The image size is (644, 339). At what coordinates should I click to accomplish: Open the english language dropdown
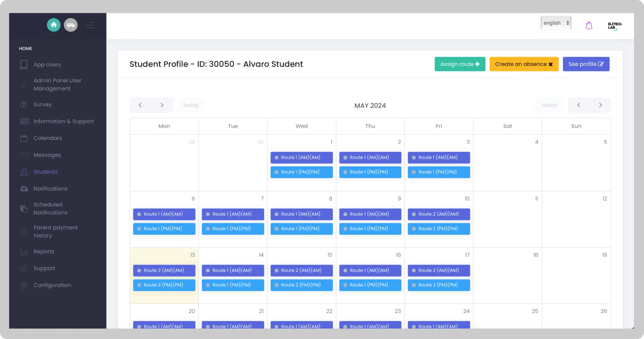pyautogui.click(x=556, y=23)
